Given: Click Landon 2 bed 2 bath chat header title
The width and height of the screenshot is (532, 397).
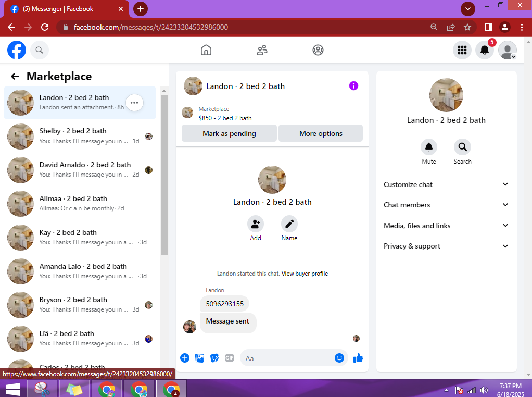Looking at the screenshot, I should [245, 86].
